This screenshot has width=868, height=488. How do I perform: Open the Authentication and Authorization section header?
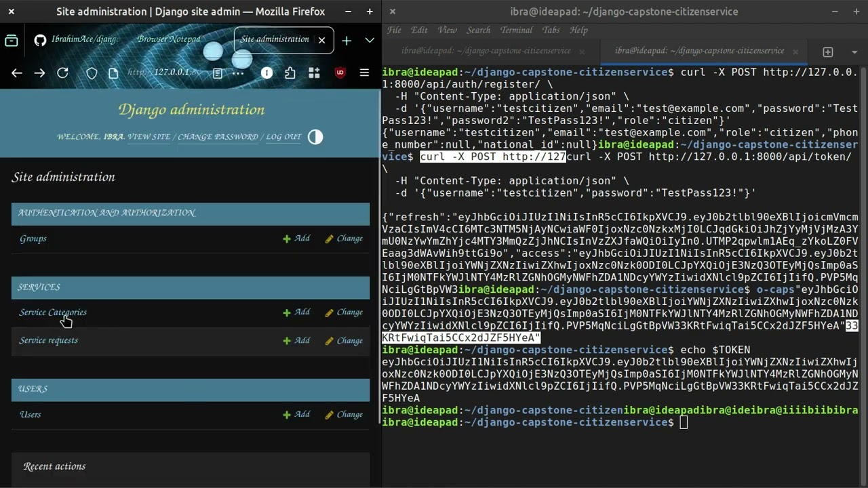pyautogui.click(x=106, y=213)
